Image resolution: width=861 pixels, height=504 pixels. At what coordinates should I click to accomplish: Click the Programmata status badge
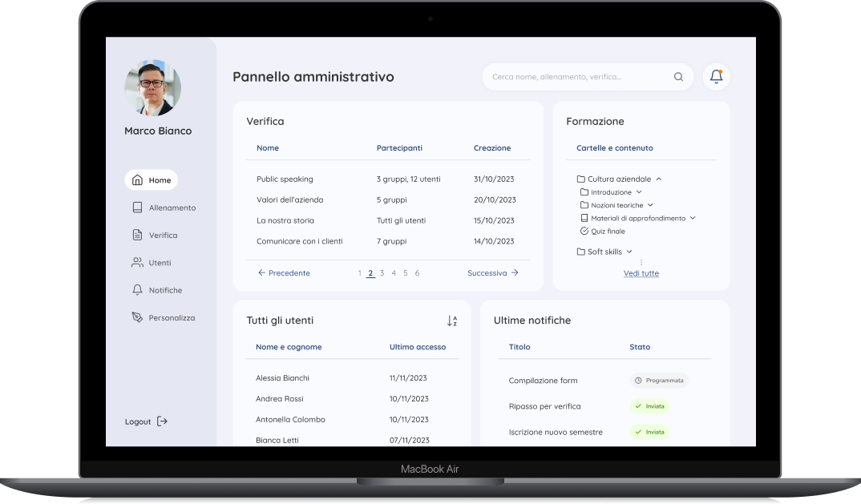[x=659, y=381]
